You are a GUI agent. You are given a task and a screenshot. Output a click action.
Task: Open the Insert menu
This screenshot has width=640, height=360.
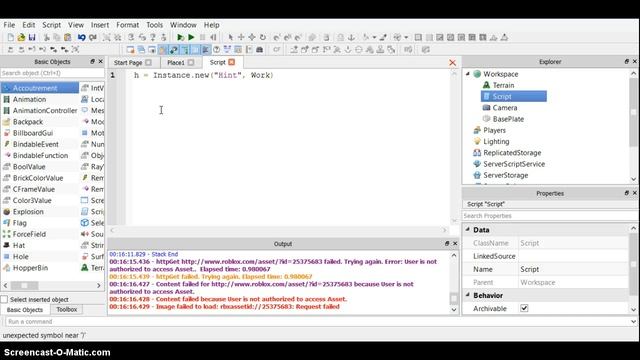100,25
